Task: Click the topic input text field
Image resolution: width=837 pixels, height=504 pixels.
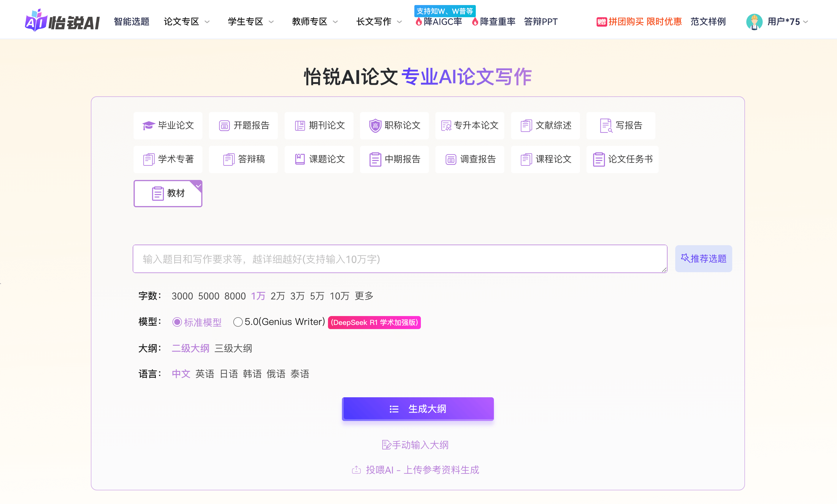Action: click(x=399, y=259)
